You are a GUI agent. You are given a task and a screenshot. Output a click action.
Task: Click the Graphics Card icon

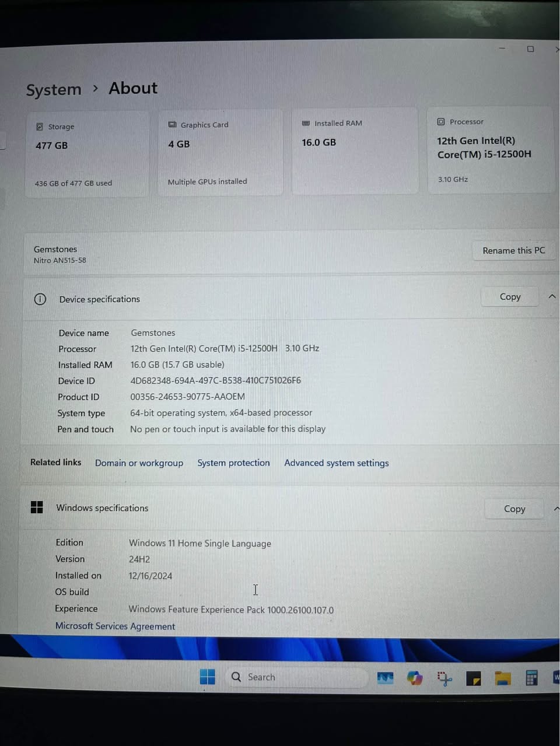coord(172,124)
